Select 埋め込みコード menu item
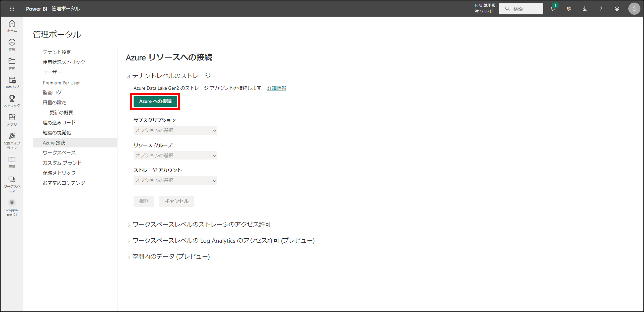 (x=59, y=122)
